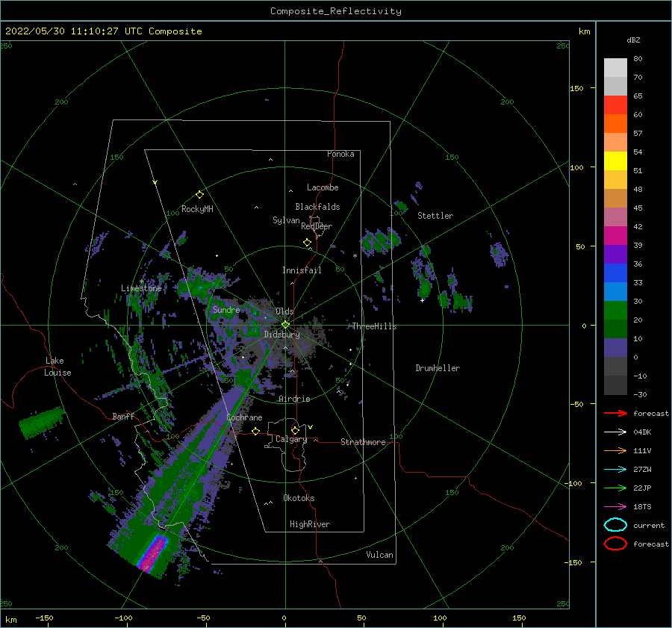Click the Banff label
672x628 pixels.
[123, 417]
